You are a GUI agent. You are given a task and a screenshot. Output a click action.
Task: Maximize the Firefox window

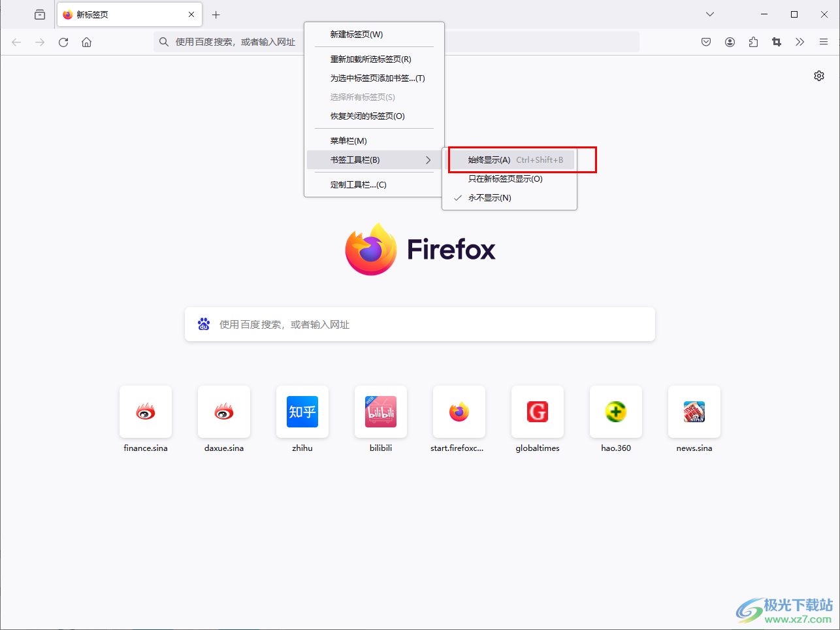(x=794, y=14)
